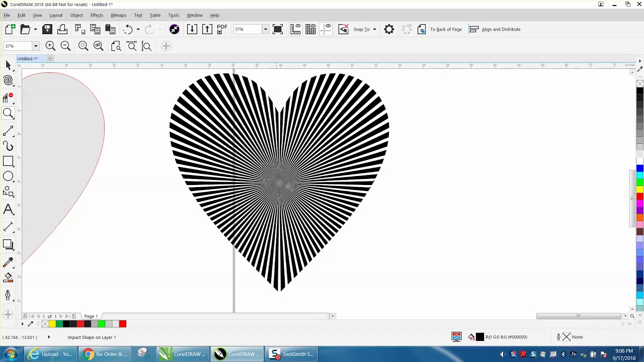
Task: Click To Back of Page button
Action: (x=439, y=29)
